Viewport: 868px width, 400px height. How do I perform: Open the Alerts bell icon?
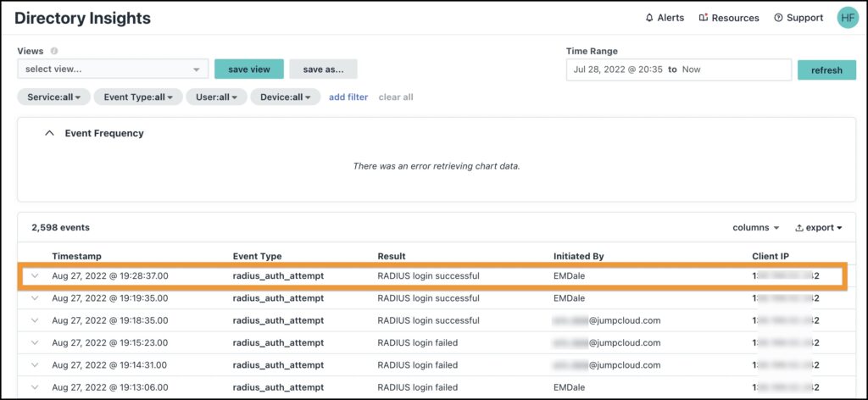tap(649, 18)
